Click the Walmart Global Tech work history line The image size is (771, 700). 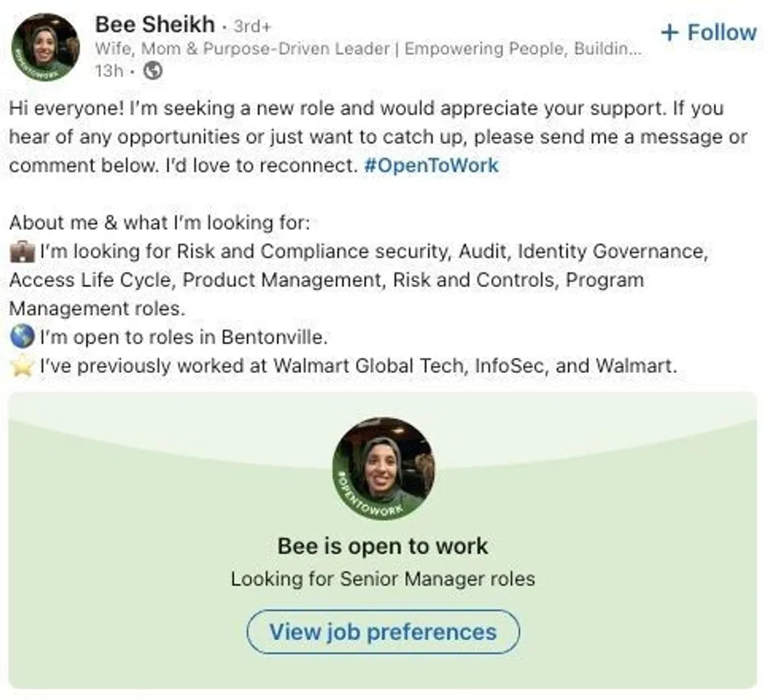tap(358, 366)
